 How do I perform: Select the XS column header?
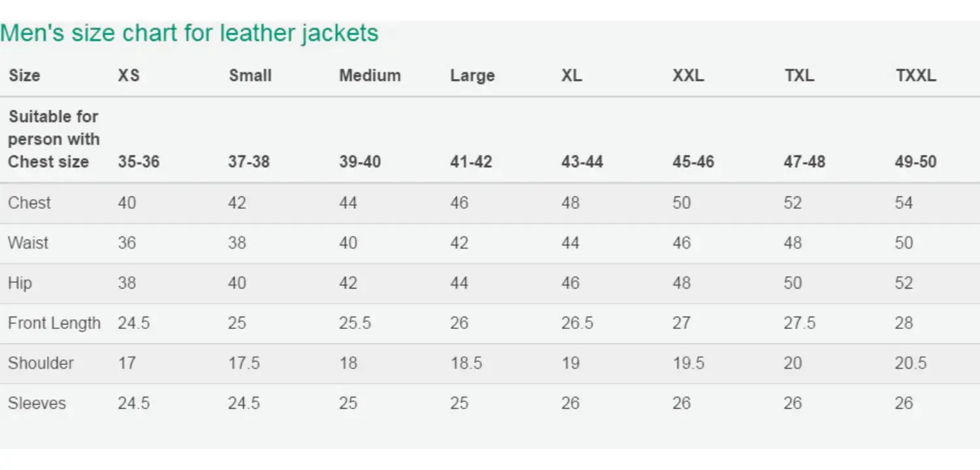[x=129, y=76]
